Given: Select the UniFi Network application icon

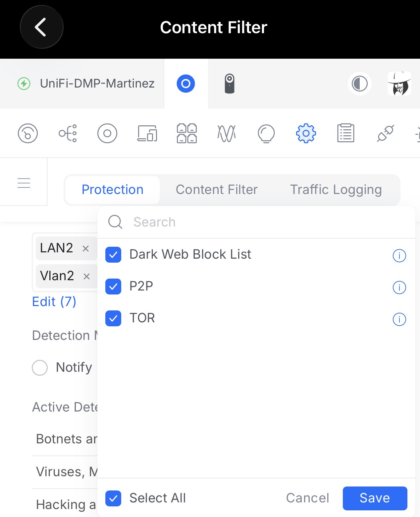Looking at the screenshot, I should pyautogui.click(x=186, y=84).
